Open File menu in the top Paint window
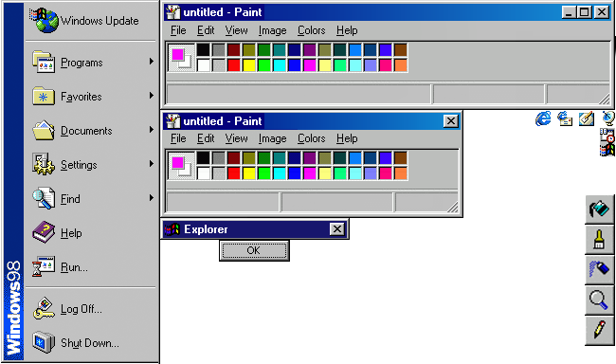Viewport: 616px width, 364px height. 178,30
